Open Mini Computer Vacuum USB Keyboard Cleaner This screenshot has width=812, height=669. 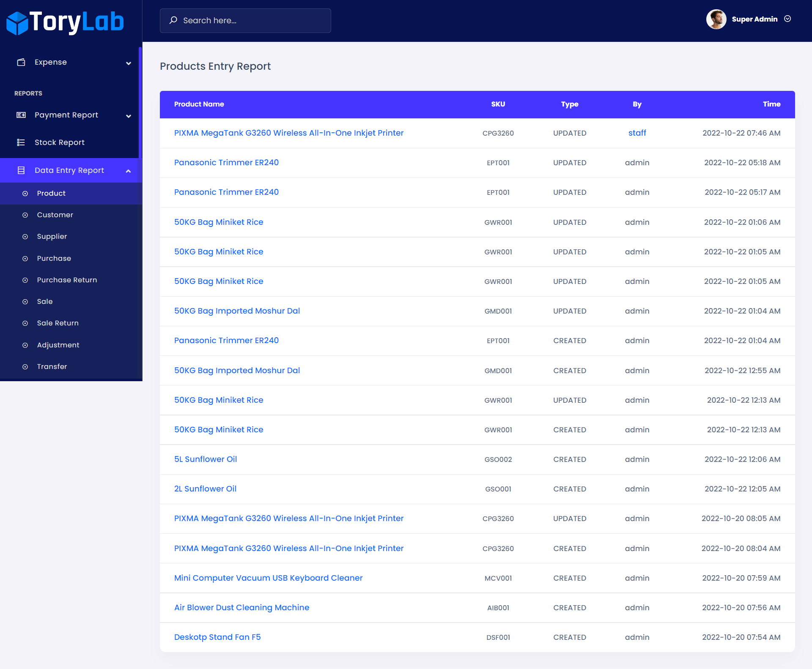pyautogui.click(x=268, y=578)
